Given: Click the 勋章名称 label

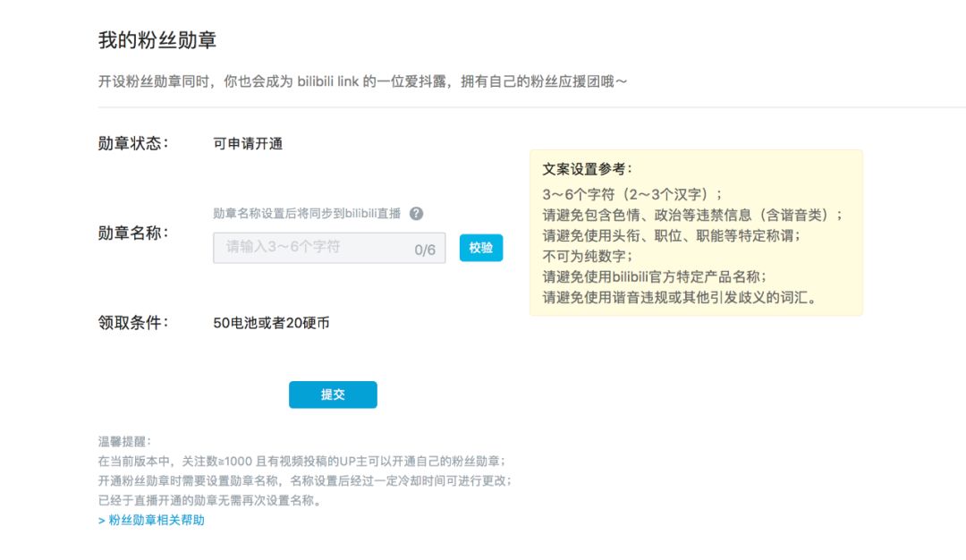Looking at the screenshot, I should pos(133,233).
